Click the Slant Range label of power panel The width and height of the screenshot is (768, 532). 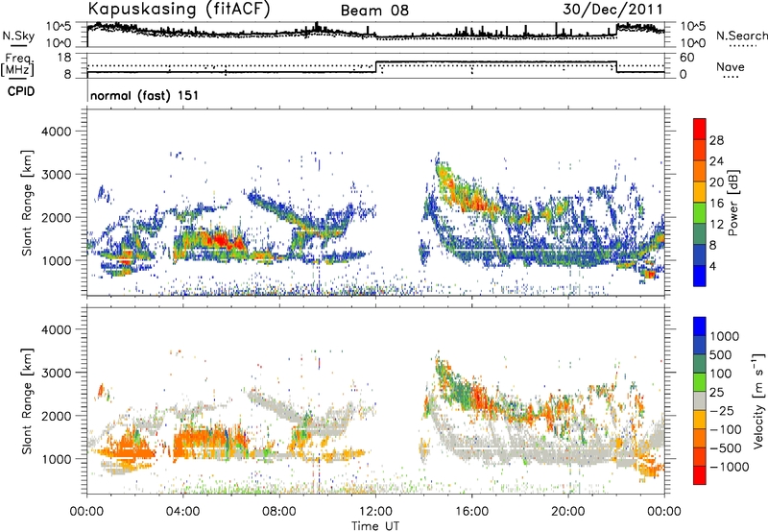[x=27, y=203]
